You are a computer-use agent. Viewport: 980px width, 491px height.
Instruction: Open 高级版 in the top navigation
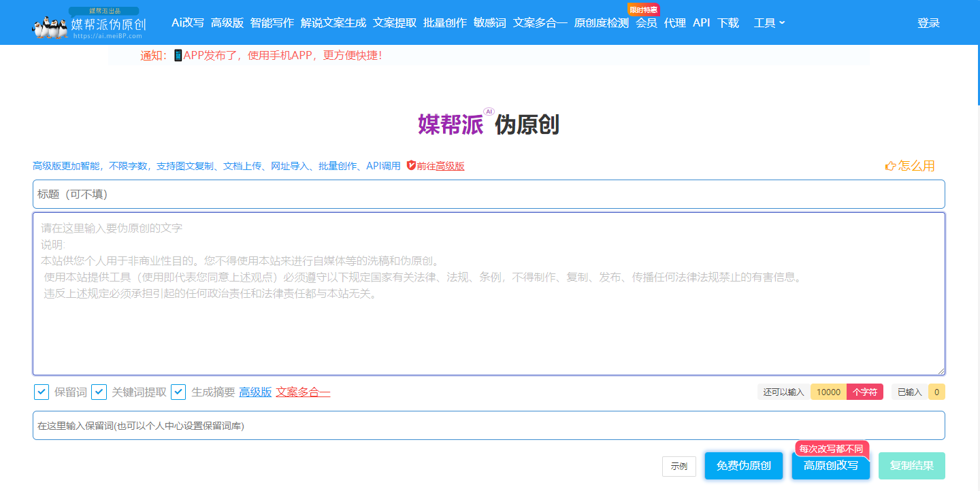pos(227,22)
